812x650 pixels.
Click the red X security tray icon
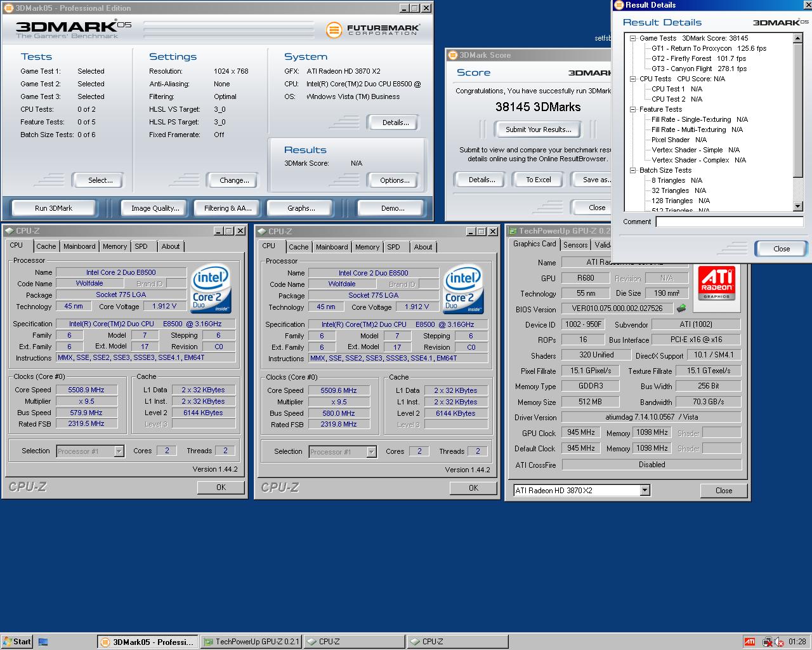coord(778,642)
